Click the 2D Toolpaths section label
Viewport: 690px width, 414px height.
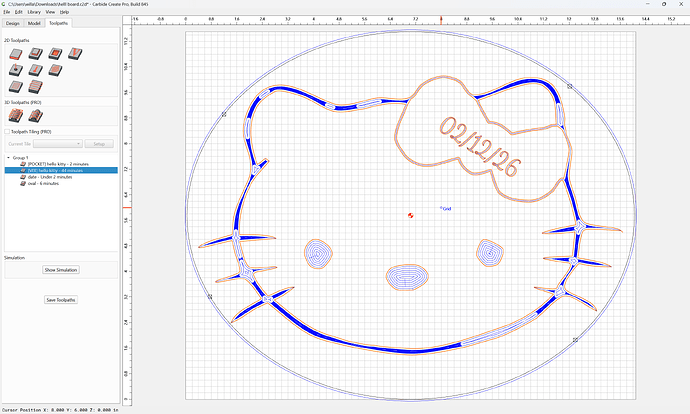pyautogui.click(x=17, y=40)
